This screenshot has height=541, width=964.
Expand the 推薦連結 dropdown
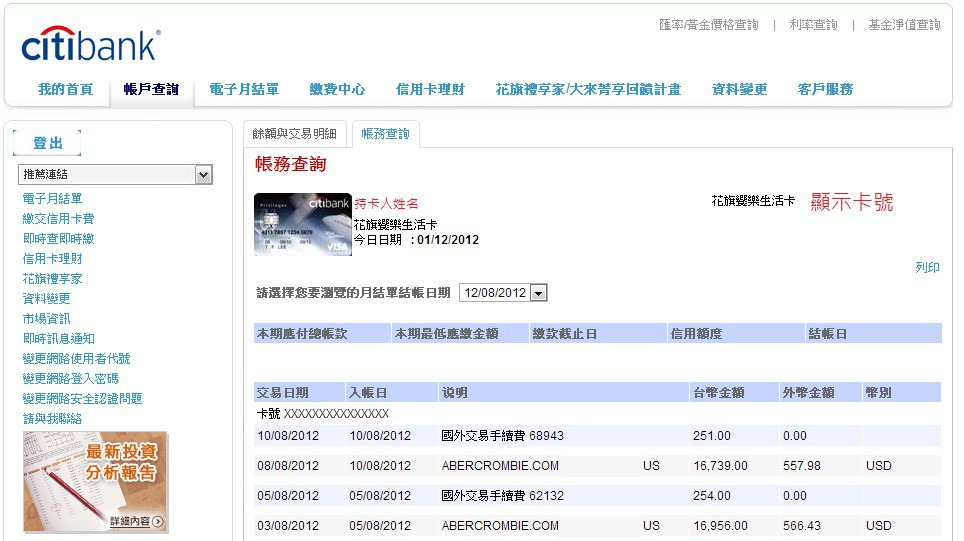tap(115, 175)
